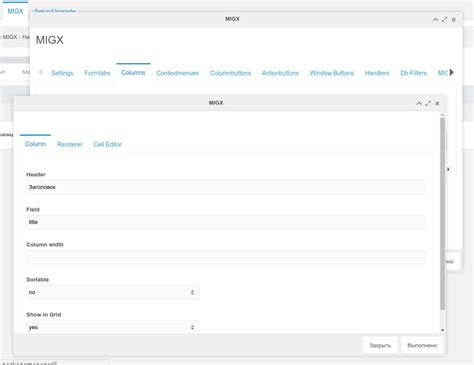Maximize the inner MIGX dialog
The height and width of the screenshot is (365, 474).
pos(428,103)
